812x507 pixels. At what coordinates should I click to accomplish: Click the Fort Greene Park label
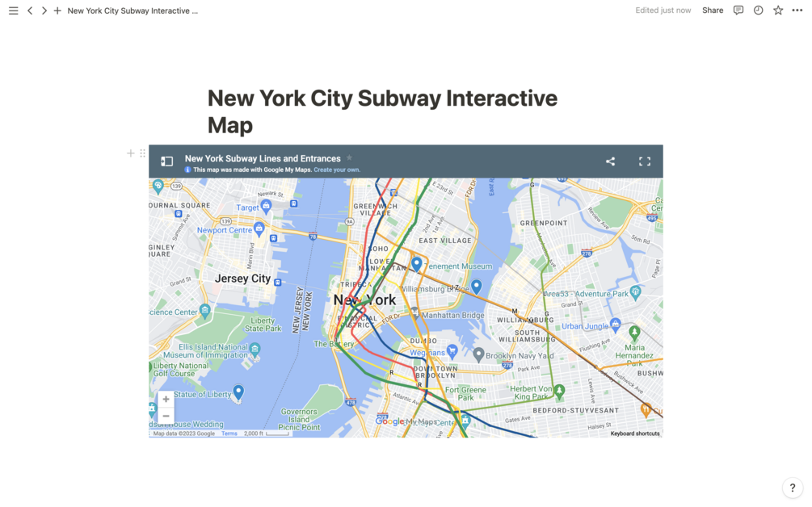pyautogui.click(x=465, y=394)
